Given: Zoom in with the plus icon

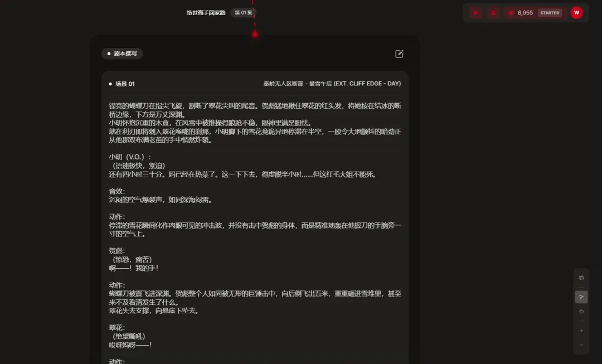Looking at the screenshot, I should pyautogui.click(x=581, y=331).
